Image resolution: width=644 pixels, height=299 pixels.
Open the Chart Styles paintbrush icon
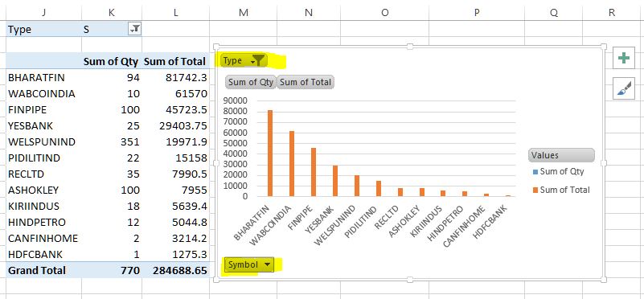click(623, 88)
